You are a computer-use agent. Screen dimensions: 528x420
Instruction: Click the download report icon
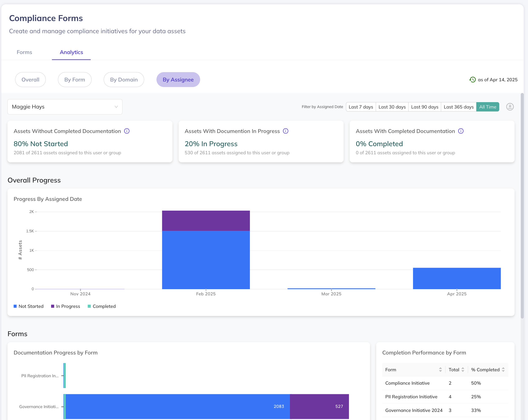click(x=510, y=107)
